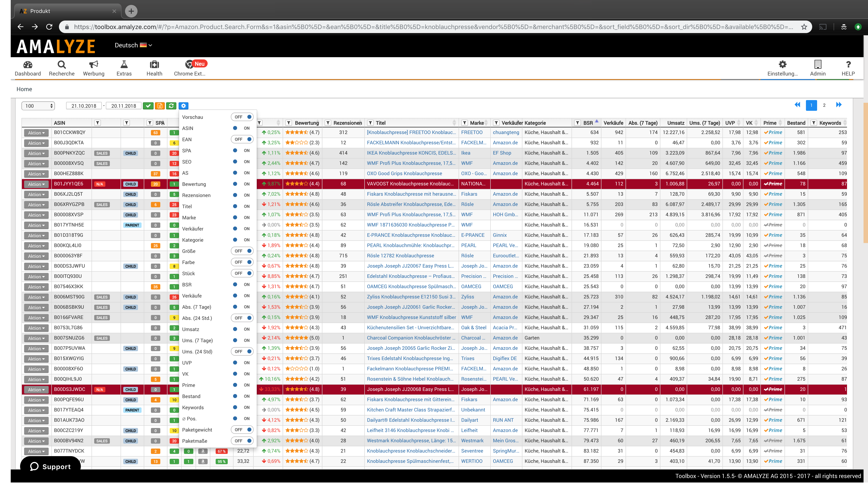868x495 pixels.
Task: Click the green refresh button
Action: pyautogui.click(x=171, y=106)
